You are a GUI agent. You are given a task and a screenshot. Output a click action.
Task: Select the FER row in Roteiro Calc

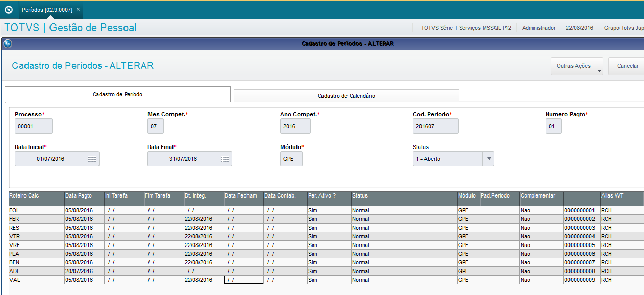tap(37, 219)
